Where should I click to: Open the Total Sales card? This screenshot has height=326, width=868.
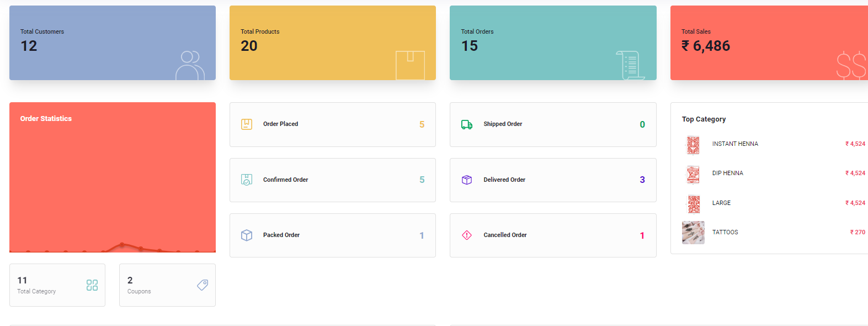[768, 43]
